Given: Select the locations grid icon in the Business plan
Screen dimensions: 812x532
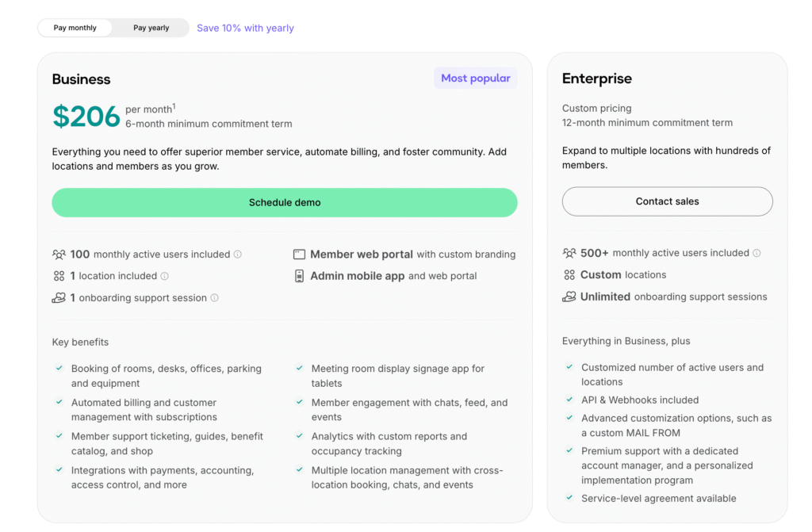Looking at the screenshot, I should pos(59,277).
